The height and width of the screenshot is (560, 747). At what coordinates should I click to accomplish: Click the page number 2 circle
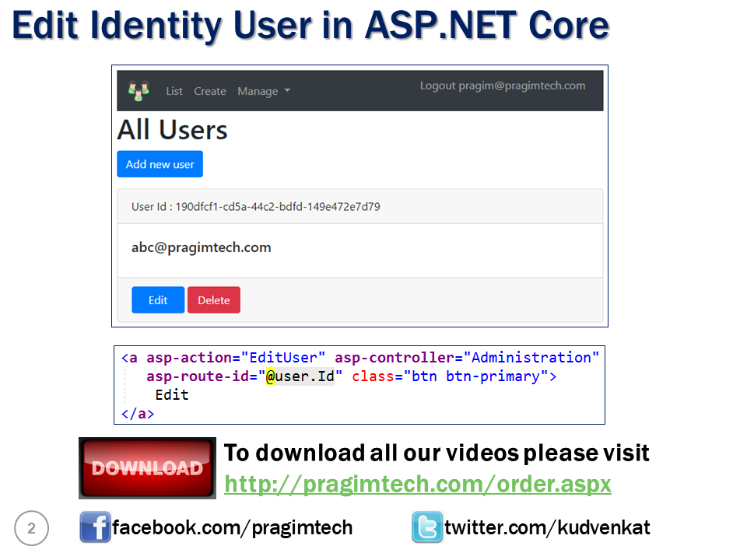coord(31,528)
